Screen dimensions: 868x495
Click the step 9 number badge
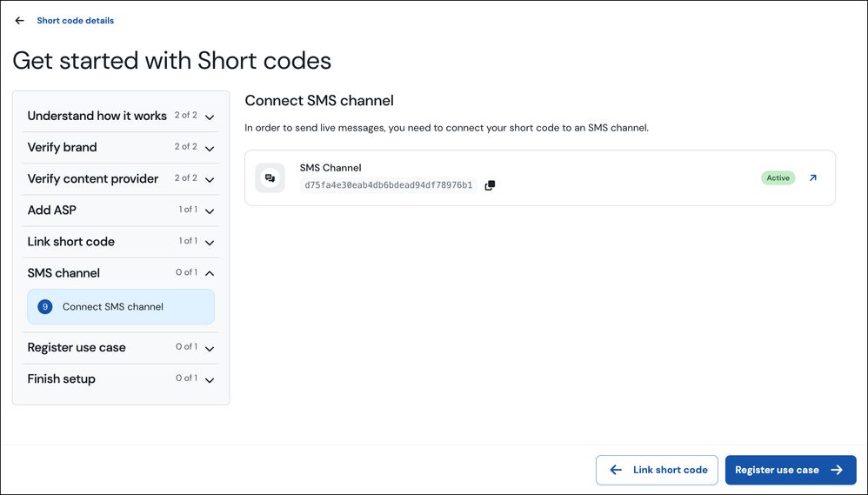[x=45, y=307]
